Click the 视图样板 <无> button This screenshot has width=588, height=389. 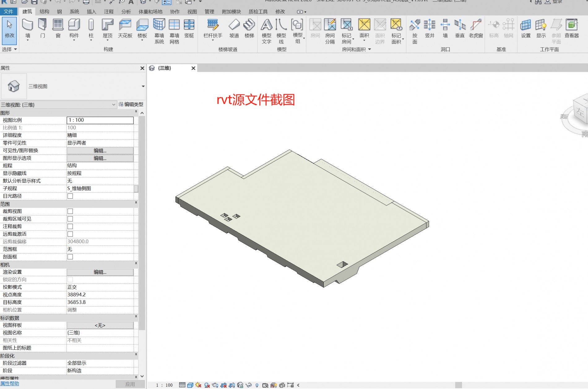[100, 325]
